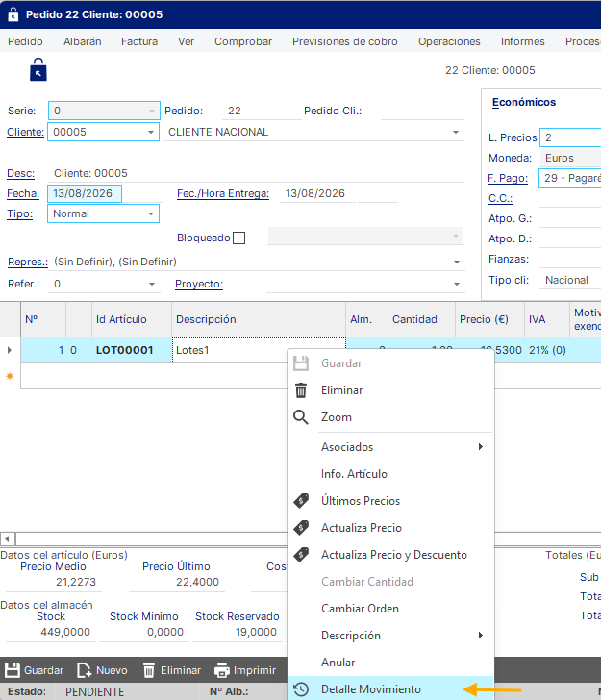Click the Desc link label
Screen dimensions: 601x700
(x=20, y=173)
